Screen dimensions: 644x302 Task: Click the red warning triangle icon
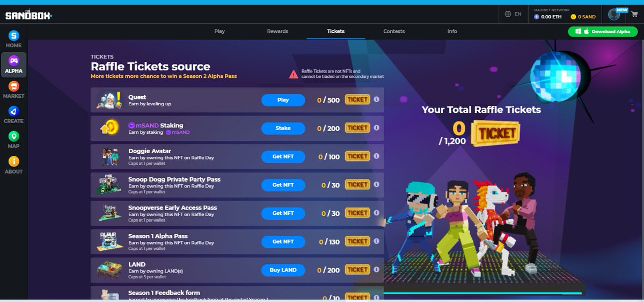point(294,75)
